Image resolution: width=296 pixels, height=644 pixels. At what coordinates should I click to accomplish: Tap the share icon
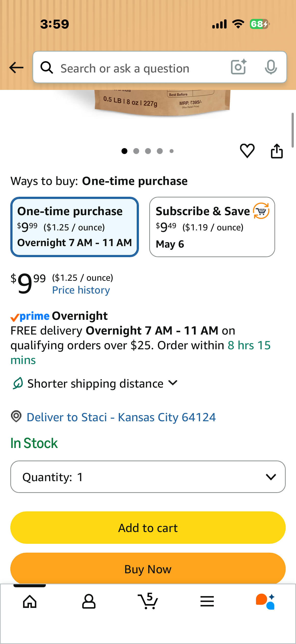click(277, 151)
